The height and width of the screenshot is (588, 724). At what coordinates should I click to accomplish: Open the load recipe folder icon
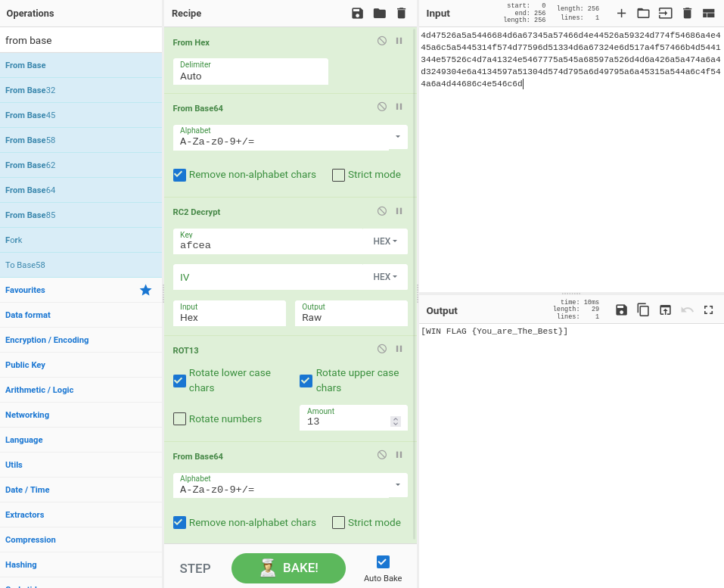point(378,13)
